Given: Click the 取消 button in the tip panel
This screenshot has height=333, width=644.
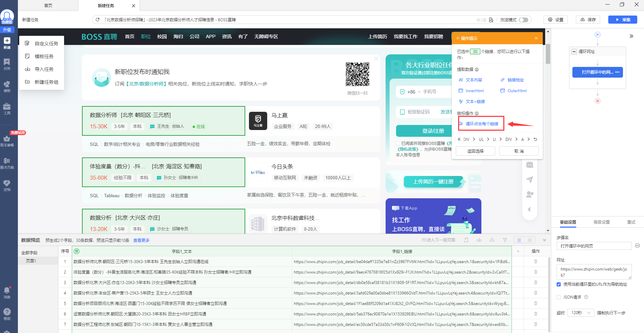Looking at the screenshot, I should [519, 151].
